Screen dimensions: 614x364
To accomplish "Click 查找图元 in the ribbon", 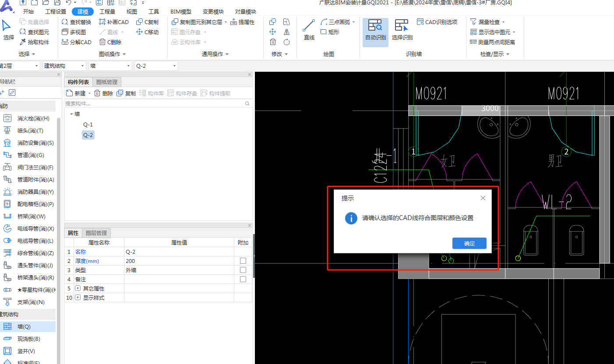I will click(x=35, y=32).
